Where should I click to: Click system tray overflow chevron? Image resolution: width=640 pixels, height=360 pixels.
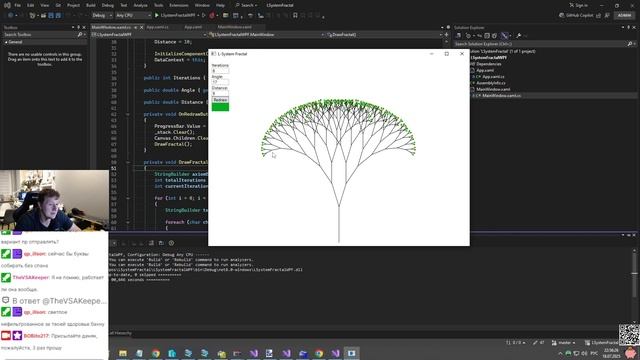[560, 353]
